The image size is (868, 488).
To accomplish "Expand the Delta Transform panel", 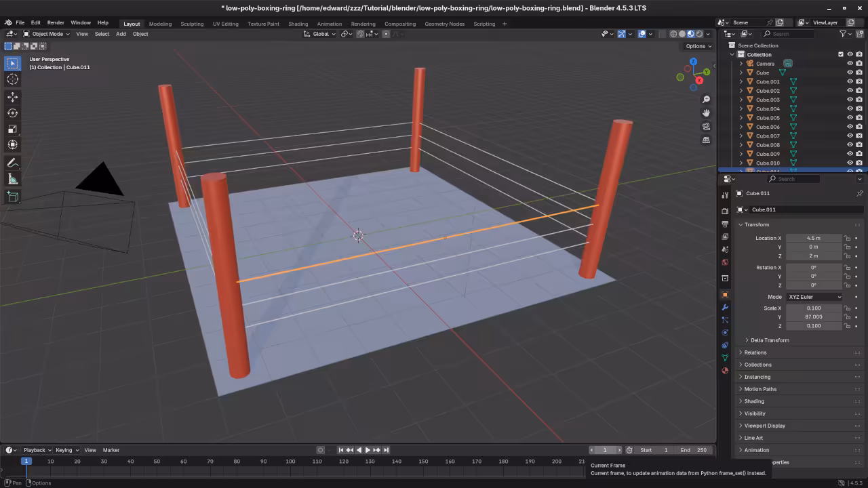I will 769,340.
